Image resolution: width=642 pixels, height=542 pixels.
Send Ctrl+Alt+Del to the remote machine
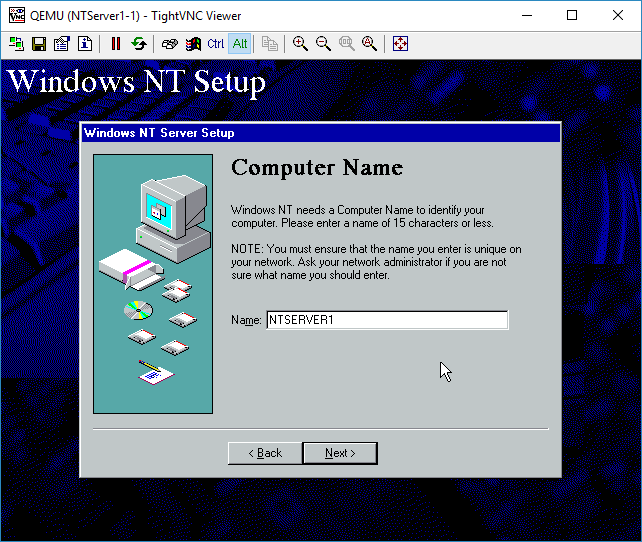(169, 44)
